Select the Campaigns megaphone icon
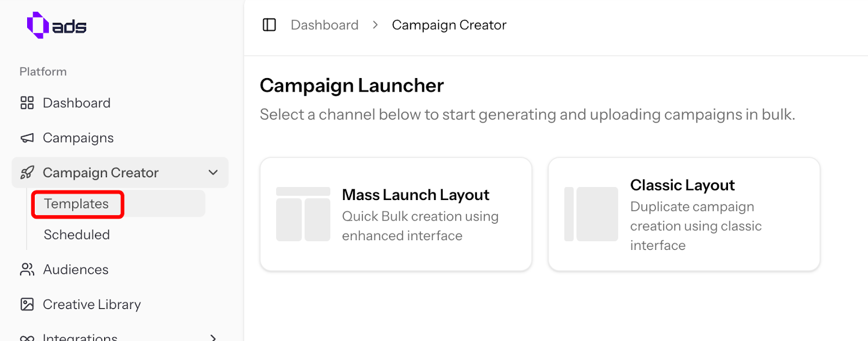Viewport: 868px width, 341px height. click(27, 137)
